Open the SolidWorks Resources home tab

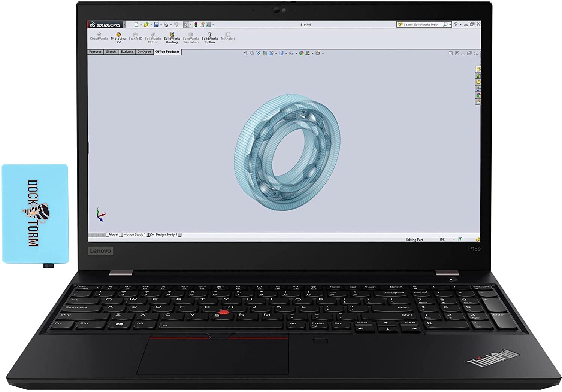tap(478, 69)
